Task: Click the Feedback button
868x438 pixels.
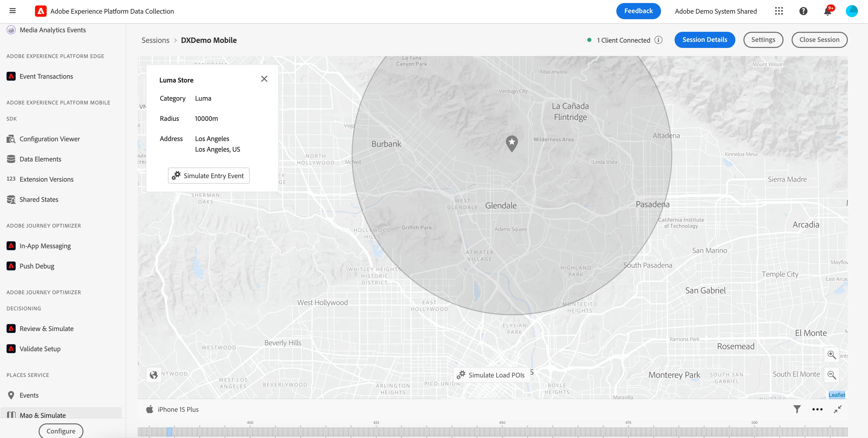Action: (x=638, y=11)
